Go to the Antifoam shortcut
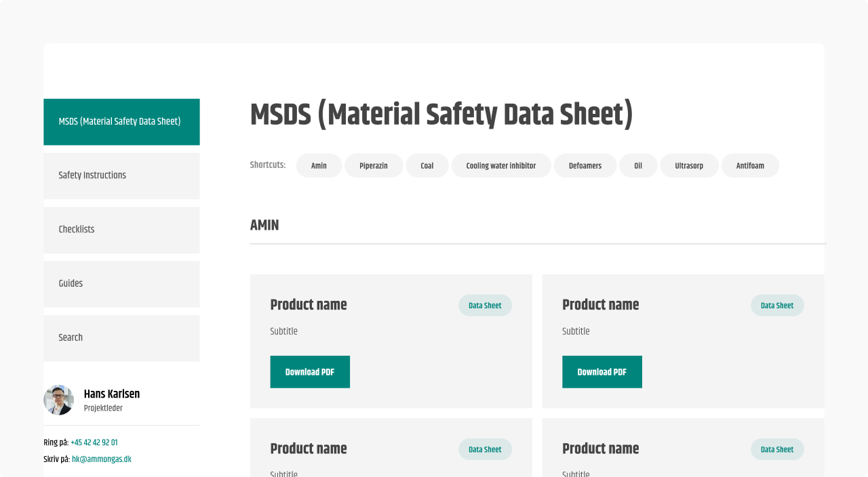This screenshot has height=477, width=868. coord(750,166)
